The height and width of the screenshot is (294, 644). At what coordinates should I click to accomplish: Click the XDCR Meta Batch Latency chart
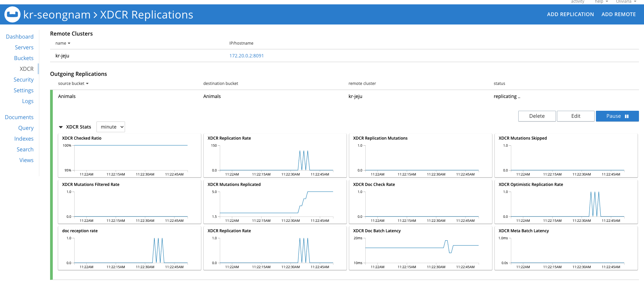(566, 248)
